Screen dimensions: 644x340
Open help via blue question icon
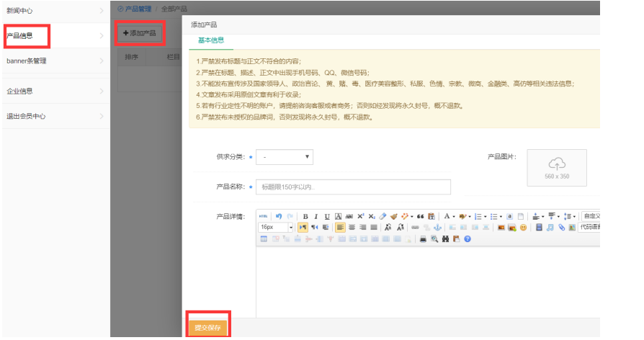pos(468,238)
